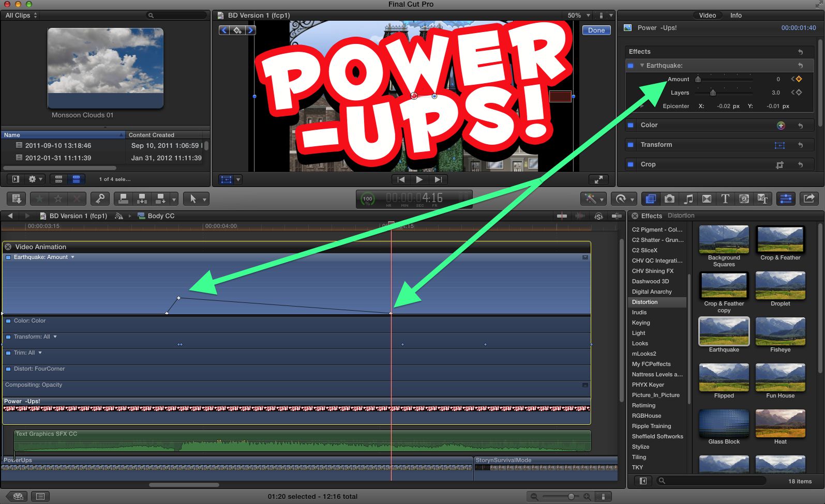825x504 pixels.
Task: Select the Keying effects category
Action: point(641,323)
